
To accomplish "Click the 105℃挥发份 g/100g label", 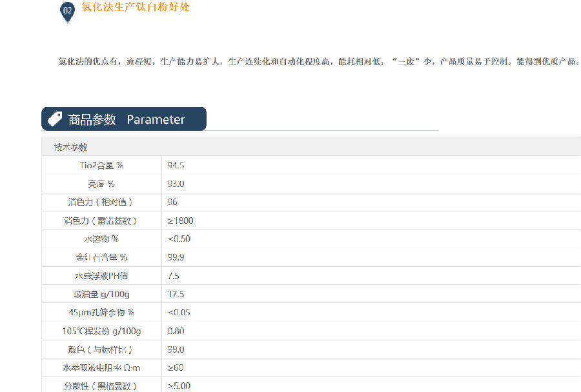I will [101, 331].
